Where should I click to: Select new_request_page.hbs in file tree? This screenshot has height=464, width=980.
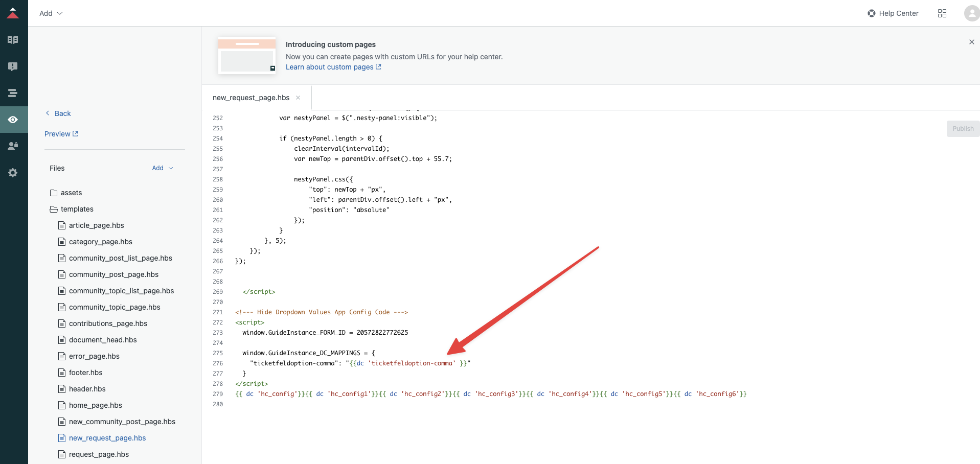[x=102, y=438]
